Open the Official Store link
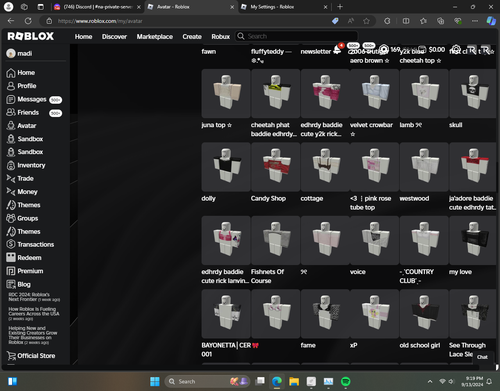 pyautogui.click(x=31, y=356)
